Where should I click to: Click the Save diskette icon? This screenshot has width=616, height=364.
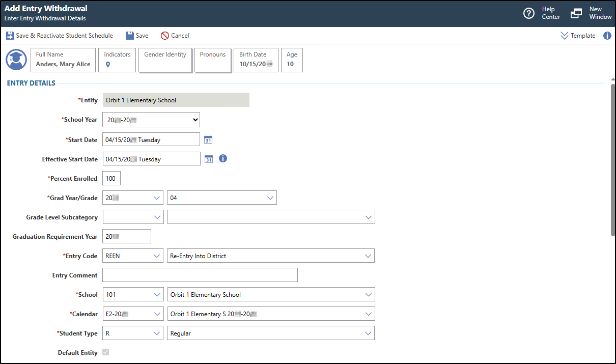tap(129, 35)
